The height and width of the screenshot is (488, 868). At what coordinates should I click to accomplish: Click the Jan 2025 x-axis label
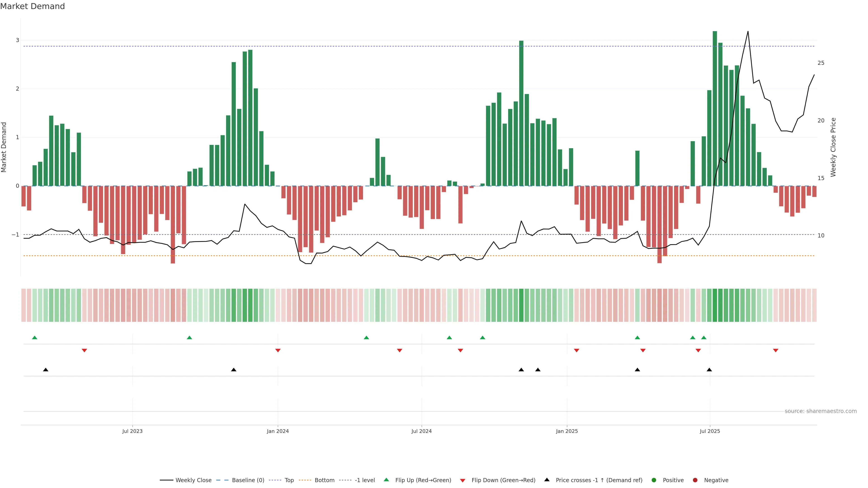pyautogui.click(x=567, y=431)
